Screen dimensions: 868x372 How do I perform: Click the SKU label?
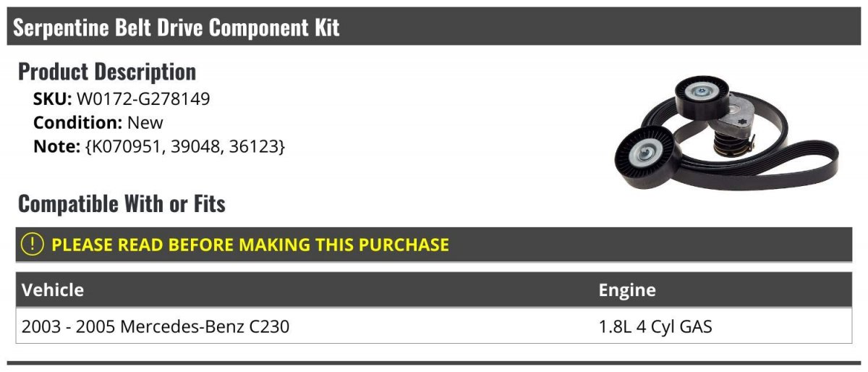(x=52, y=99)
